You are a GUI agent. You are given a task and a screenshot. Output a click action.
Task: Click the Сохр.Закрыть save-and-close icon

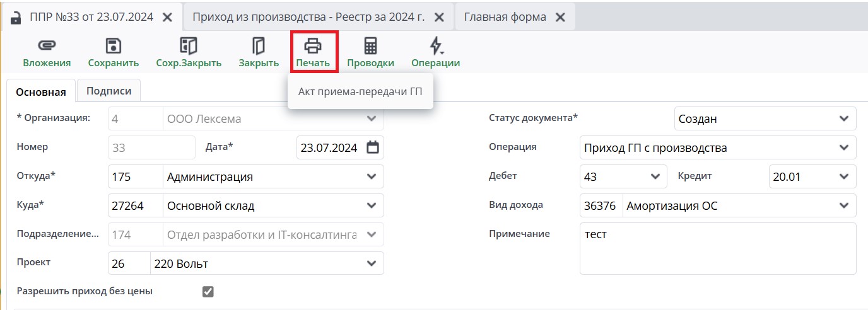coord(189,46)
